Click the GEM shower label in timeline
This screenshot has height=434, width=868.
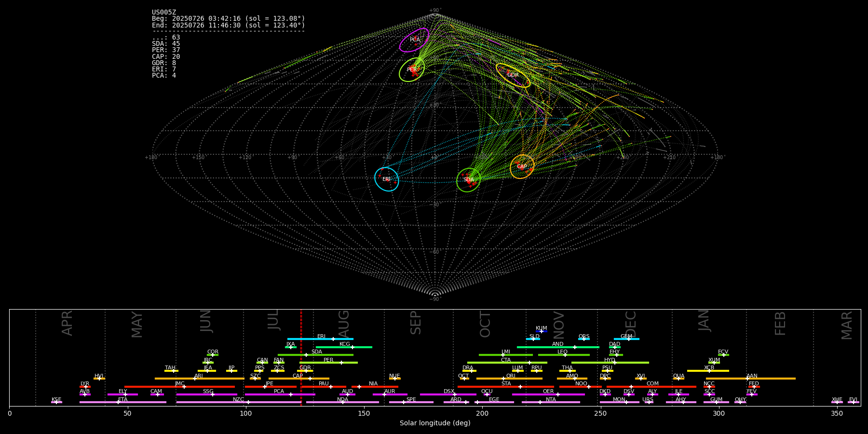point(626,336)
